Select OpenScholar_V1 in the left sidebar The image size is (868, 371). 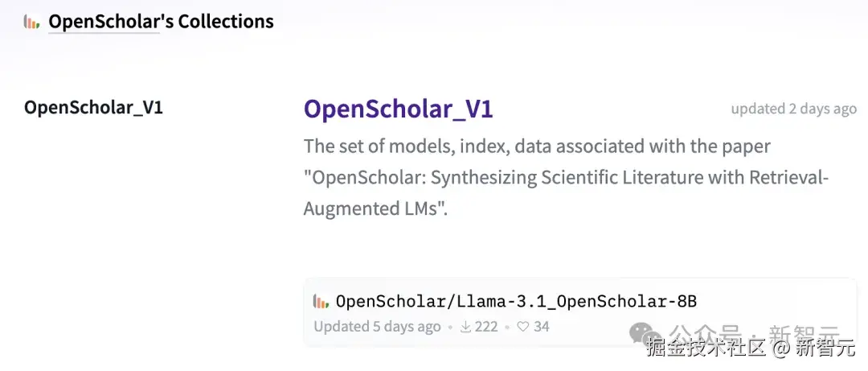coord(93,107)
